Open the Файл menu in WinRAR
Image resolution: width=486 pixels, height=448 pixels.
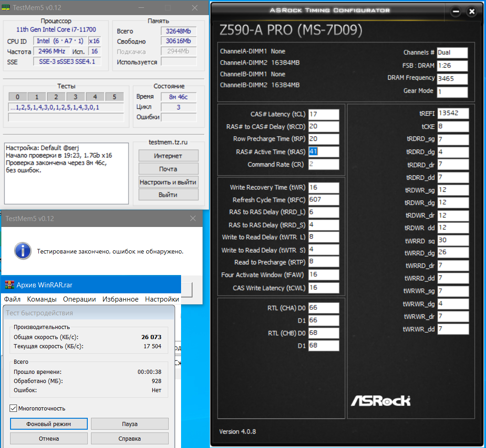click(12, 299)
